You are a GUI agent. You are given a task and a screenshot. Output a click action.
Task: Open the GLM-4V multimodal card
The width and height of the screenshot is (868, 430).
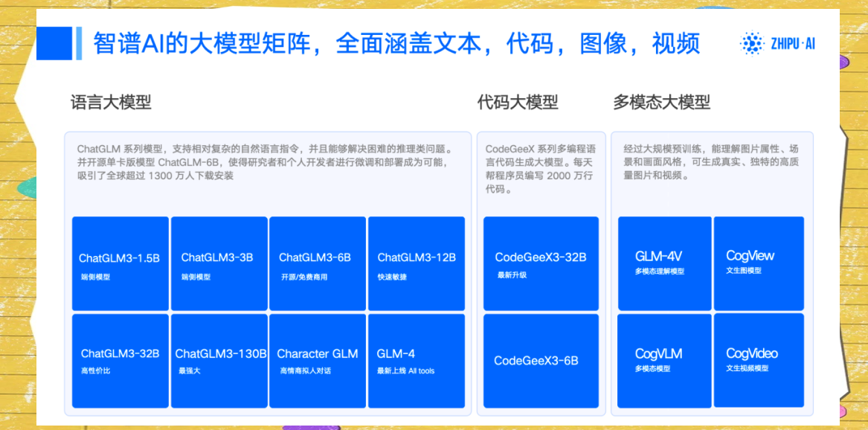(665, 263)
